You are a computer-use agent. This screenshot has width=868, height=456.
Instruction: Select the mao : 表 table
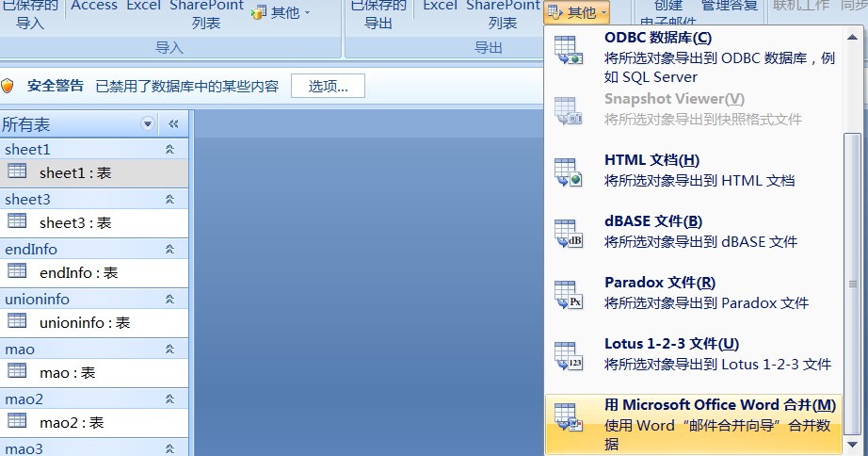(94, 372)
